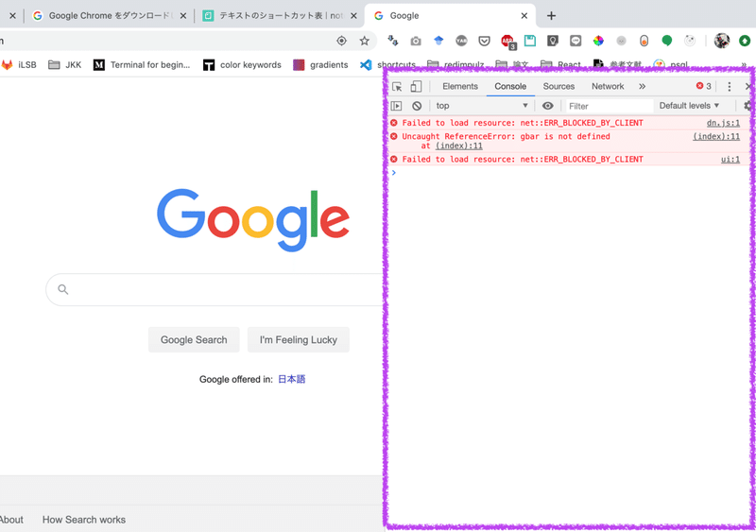The width and height of the screenshot is (756, 532).
Task: Select the inspect element picker icon
Action: (397, 87)
